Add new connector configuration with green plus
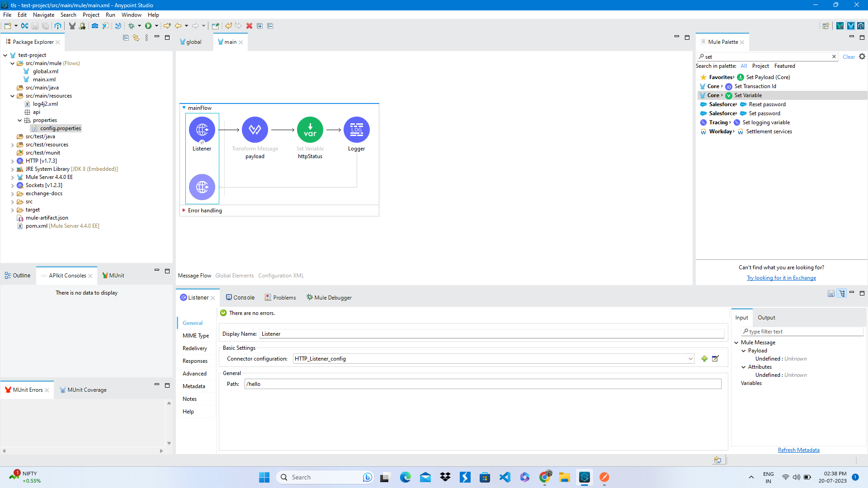 click(x=704, y=359)
